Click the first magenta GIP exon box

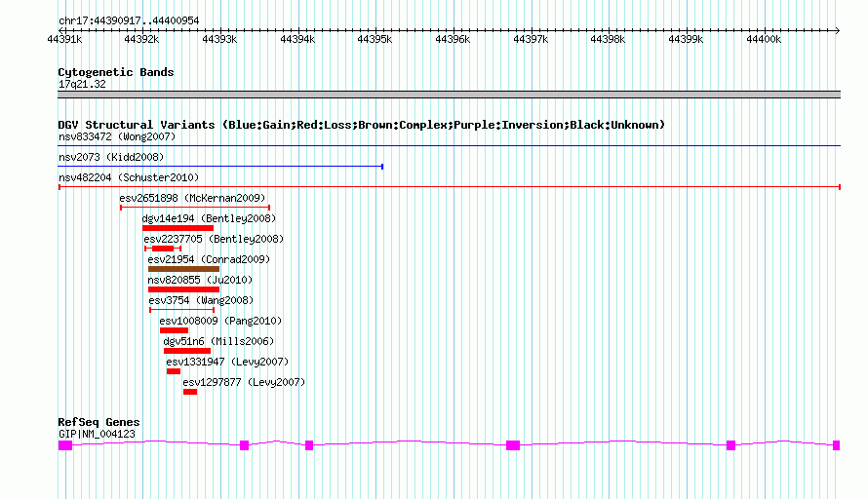(65, 445)
